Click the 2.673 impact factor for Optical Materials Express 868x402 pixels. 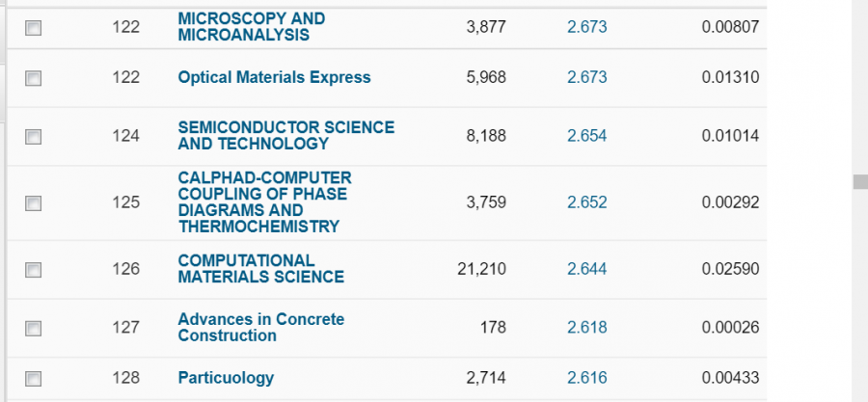586,77
